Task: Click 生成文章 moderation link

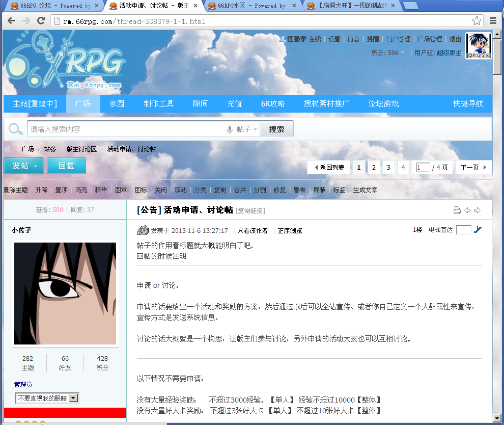Action: [x=365, y=190]
